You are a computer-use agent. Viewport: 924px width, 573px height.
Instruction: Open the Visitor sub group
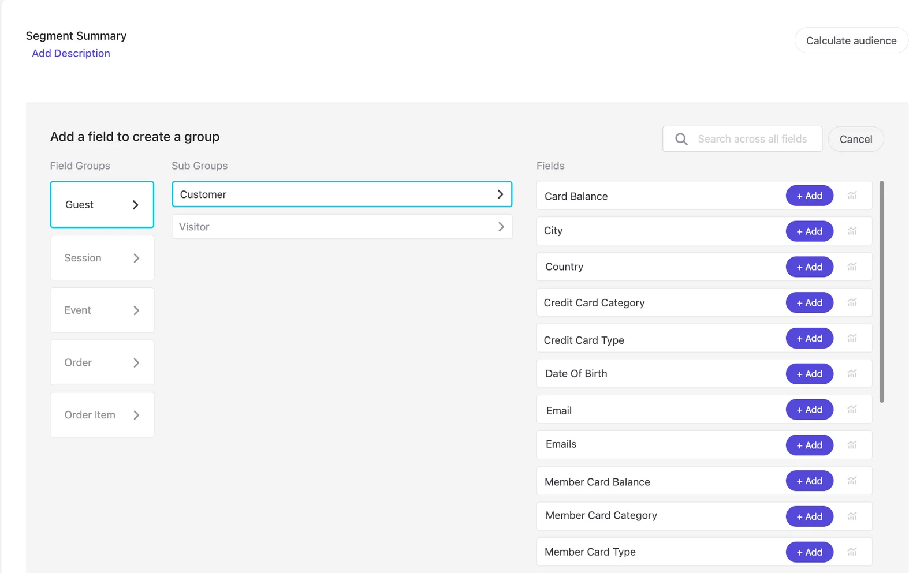pos(342,227)
